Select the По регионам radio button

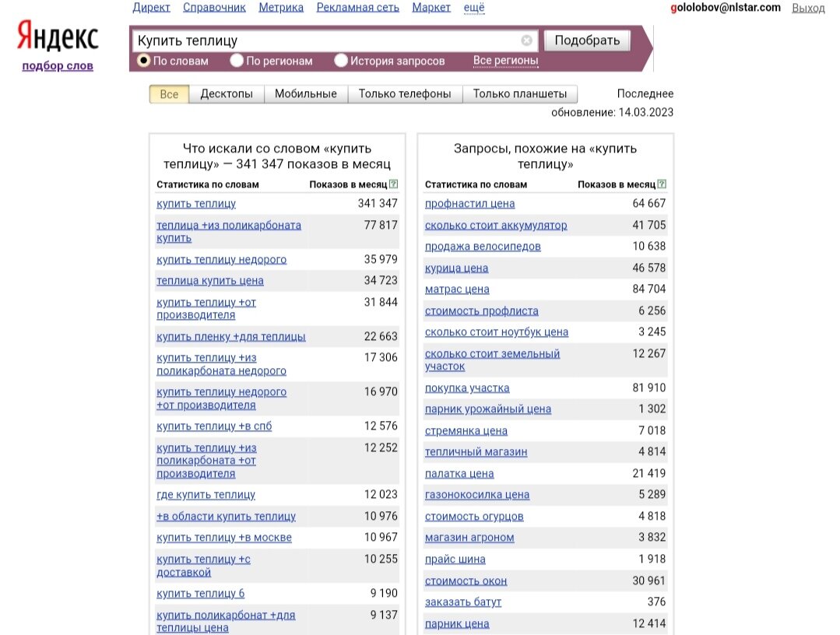point(237,61)
